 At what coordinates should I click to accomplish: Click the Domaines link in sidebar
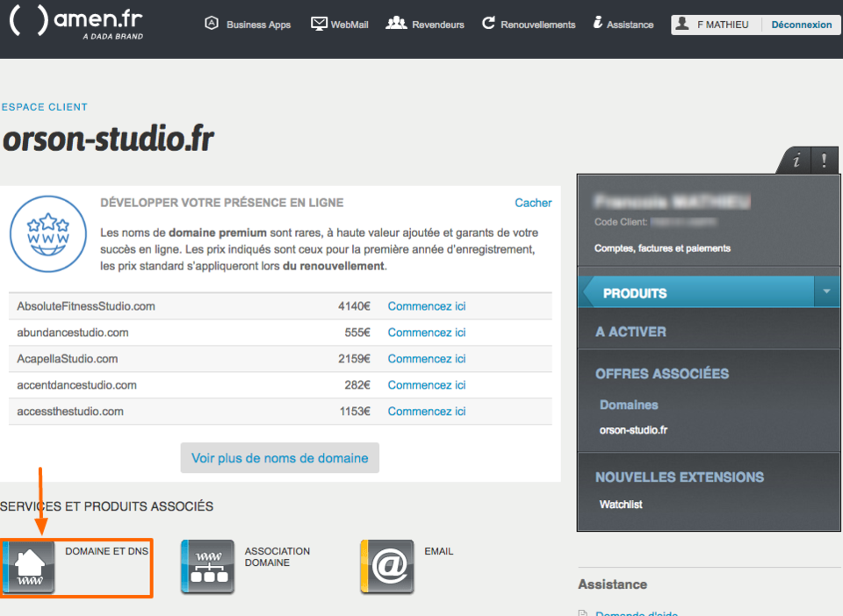click(x=629, y=405)
